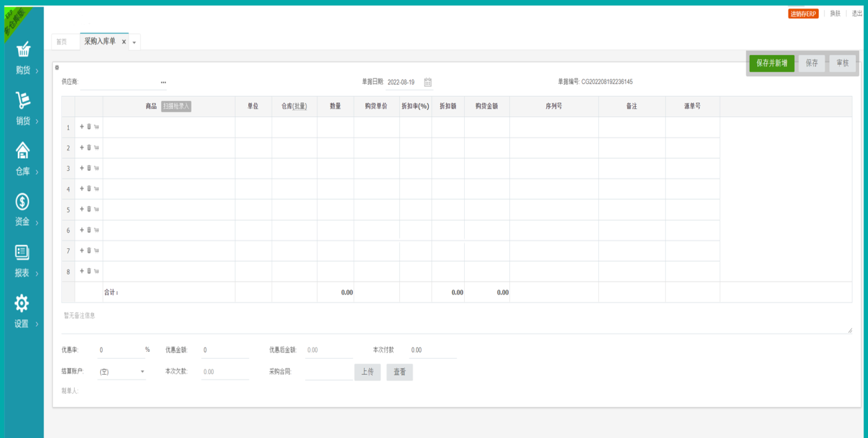
Task: Open the tab list dropdown arrow
Action: (134, 42)
